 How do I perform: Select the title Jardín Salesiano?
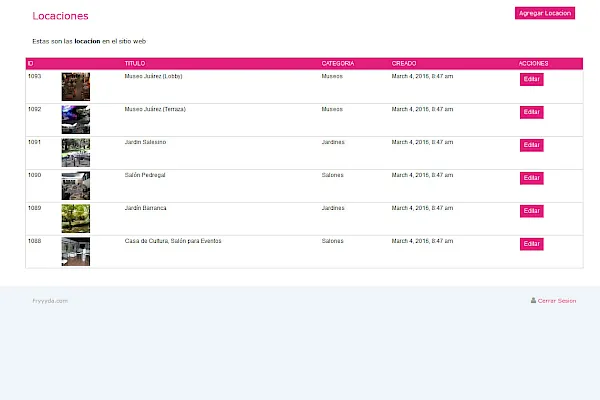click(x=145, y=142)
